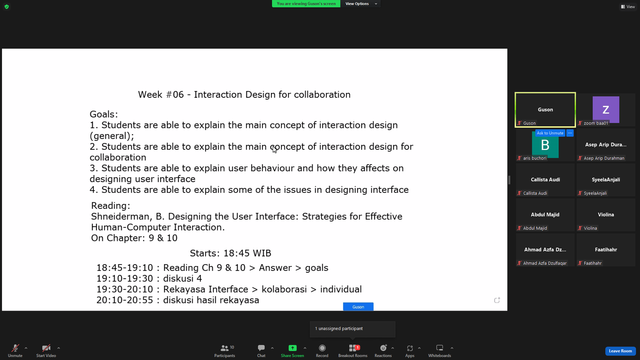640x360 pixels.
Task: Leave the breakout room
Action: (x=620, y=351)
